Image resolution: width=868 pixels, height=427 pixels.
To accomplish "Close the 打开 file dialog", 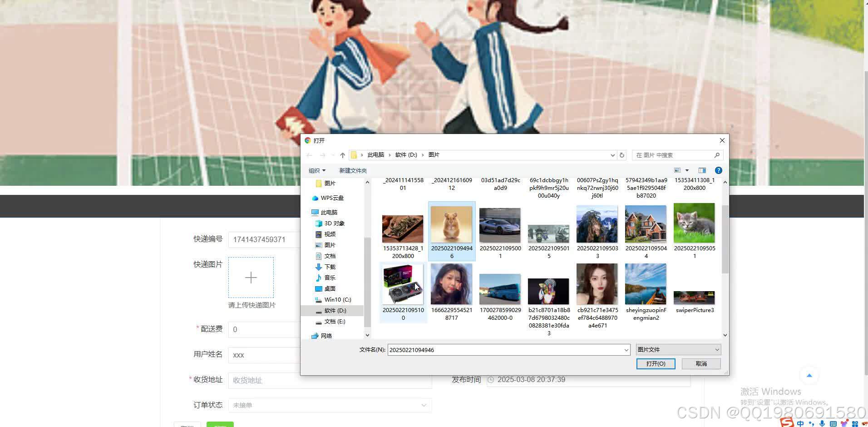I will (x=722, y=140).
